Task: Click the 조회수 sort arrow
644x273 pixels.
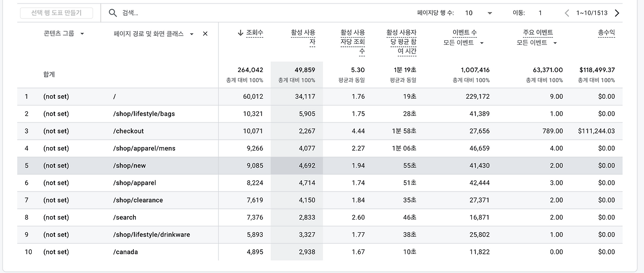Action: [x=240, y=33]
